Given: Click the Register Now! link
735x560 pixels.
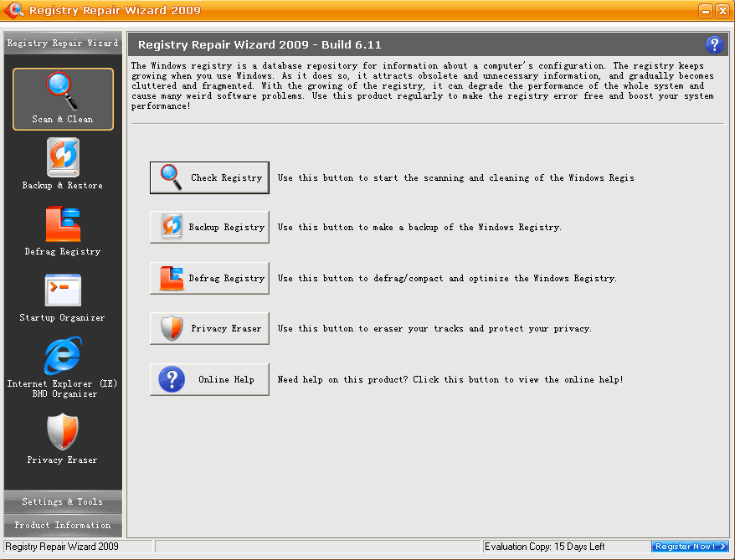Looking at the screenshot, I should pos(689,546).
